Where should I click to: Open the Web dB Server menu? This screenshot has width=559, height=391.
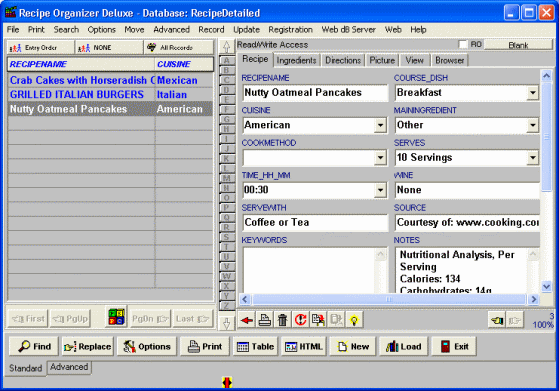click(x=349, y=30)
